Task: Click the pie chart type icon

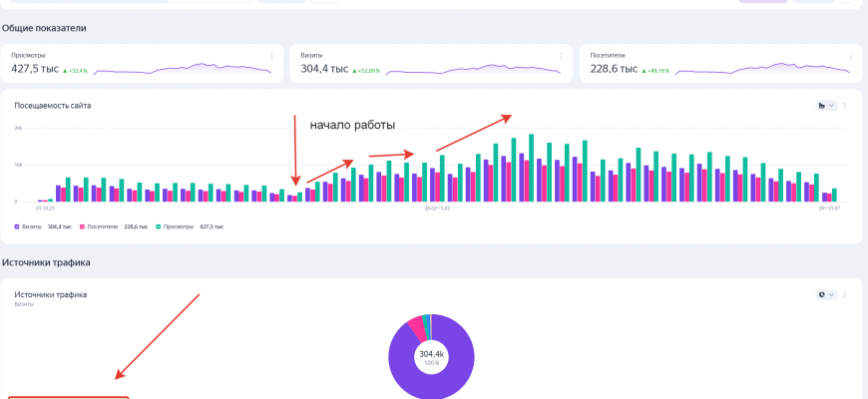Action: point(822,295)
